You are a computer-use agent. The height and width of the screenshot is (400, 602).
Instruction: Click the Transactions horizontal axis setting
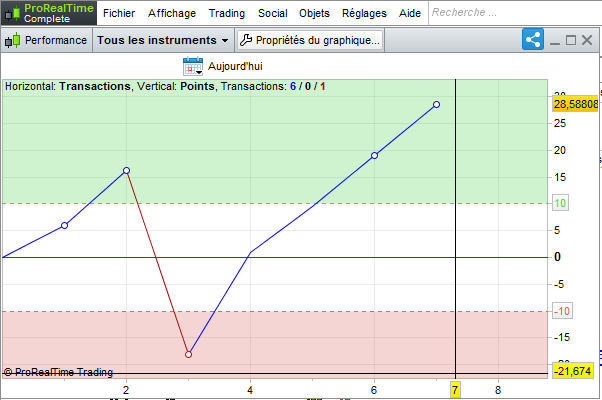pyautogui.click(x=95, y=86)
